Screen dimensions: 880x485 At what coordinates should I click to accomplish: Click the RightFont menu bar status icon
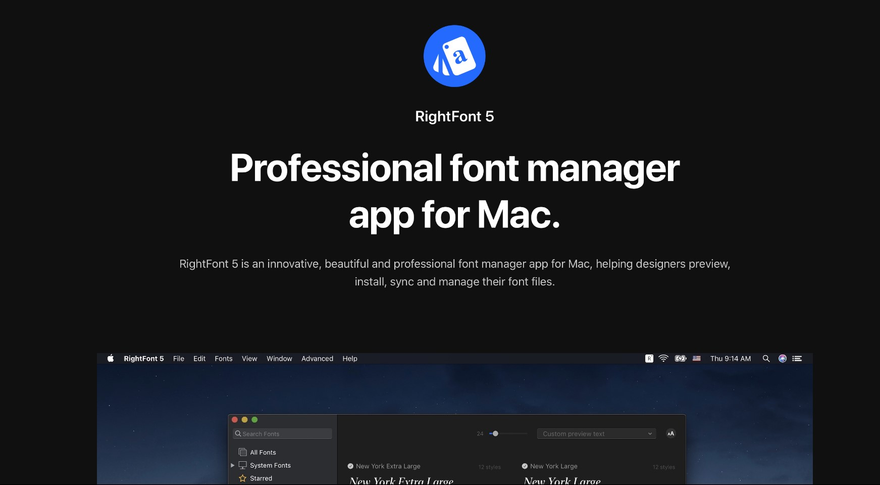pyautogui.click(x=649, y=358)
